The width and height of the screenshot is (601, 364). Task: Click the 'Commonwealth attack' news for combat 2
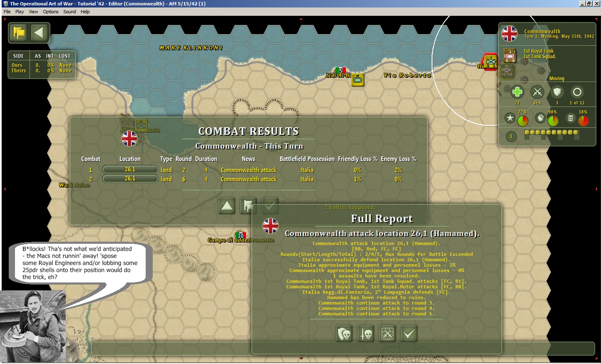point(248,179)
